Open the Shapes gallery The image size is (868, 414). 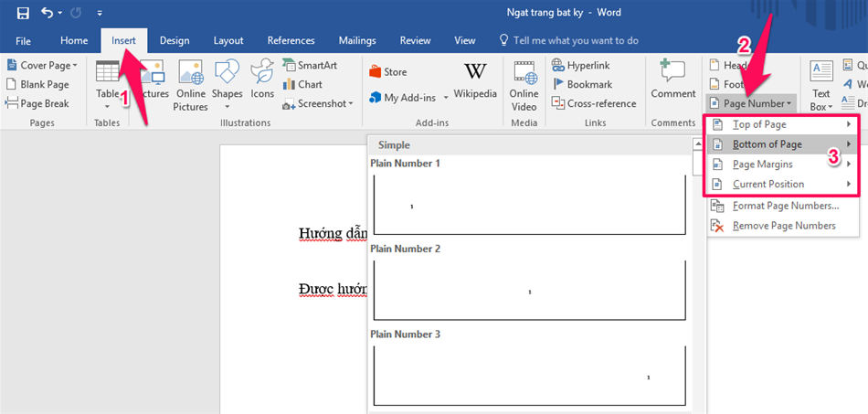point(227,80)
